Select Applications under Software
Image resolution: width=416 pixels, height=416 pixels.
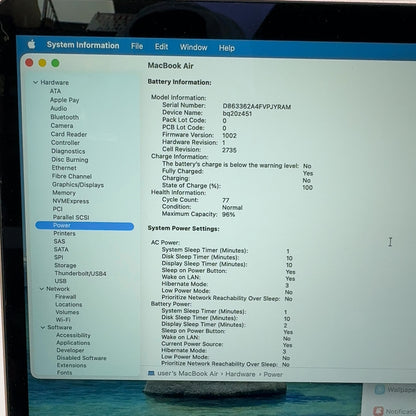coord(73,343)
